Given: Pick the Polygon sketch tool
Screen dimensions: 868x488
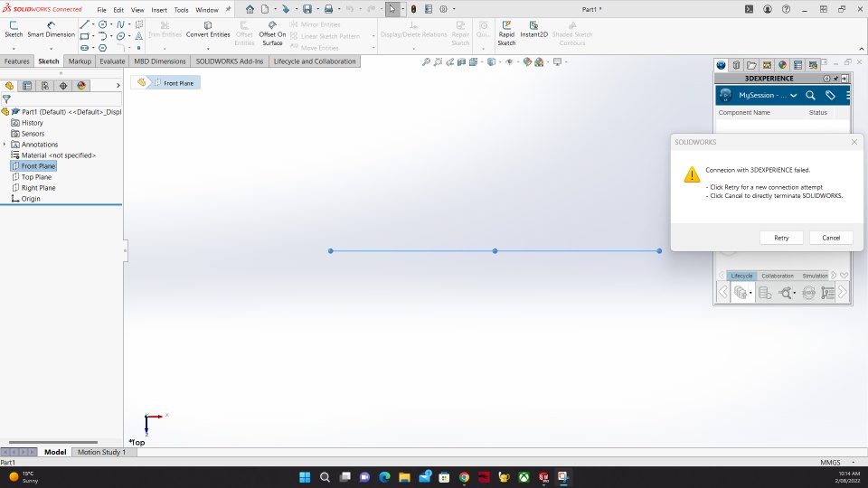Looking at the screenshot, I should pyautogui.click(x=102, y=48).
